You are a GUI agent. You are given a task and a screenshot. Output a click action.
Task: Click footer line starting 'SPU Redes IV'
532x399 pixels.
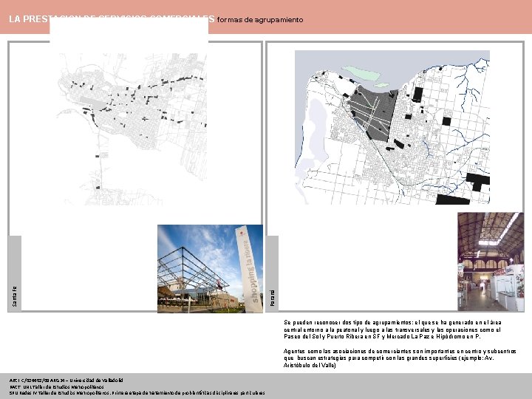click(137, 393)
